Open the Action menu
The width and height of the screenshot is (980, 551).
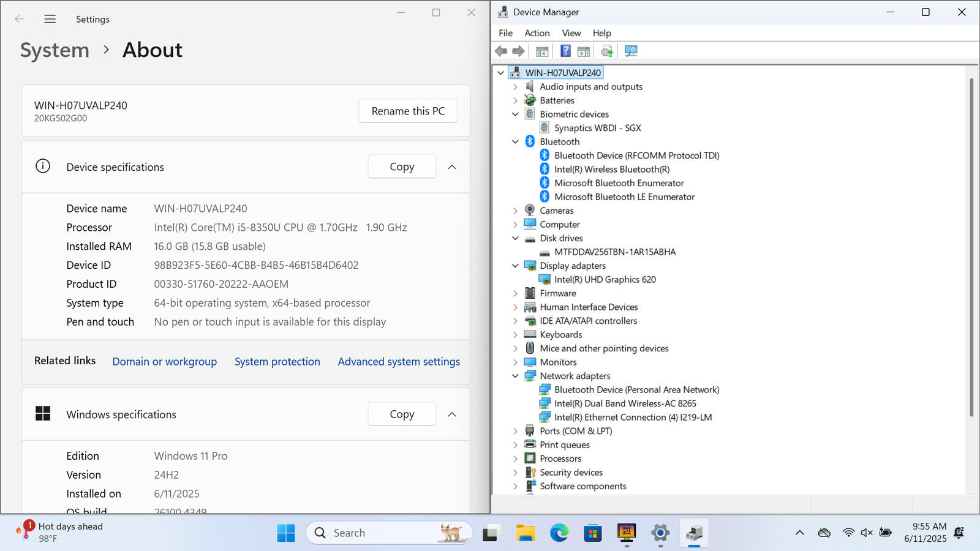pyautogui.click(x=537, y=33)
